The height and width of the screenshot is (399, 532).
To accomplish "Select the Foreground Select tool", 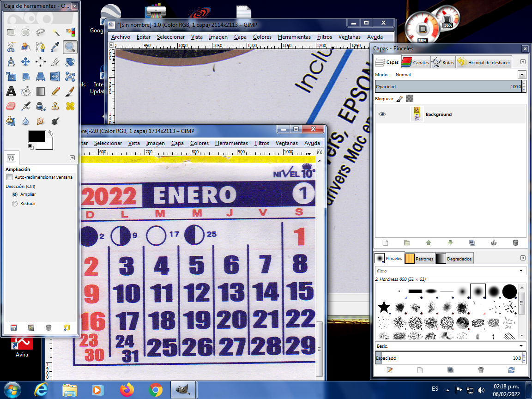I will 26,47.
